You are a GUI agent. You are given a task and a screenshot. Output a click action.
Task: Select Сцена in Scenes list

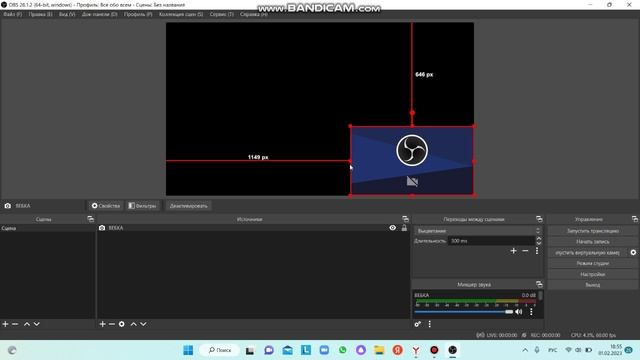(47, 228)
